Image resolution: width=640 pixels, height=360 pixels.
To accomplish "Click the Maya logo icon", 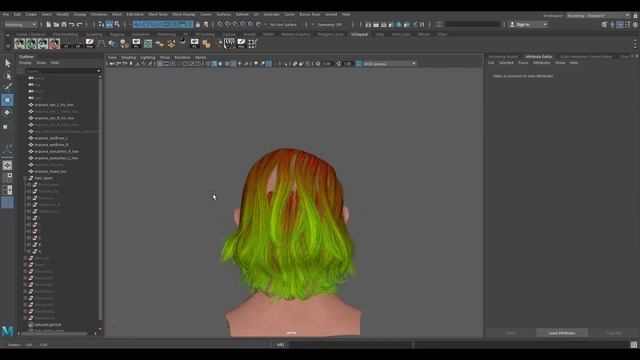I will [7, 331].
